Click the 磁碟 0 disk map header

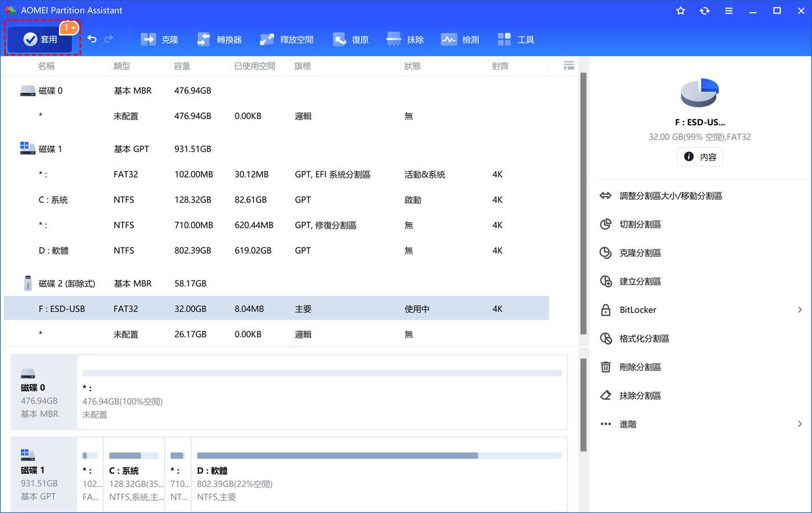pyautogui.click(x=44, y=392)
